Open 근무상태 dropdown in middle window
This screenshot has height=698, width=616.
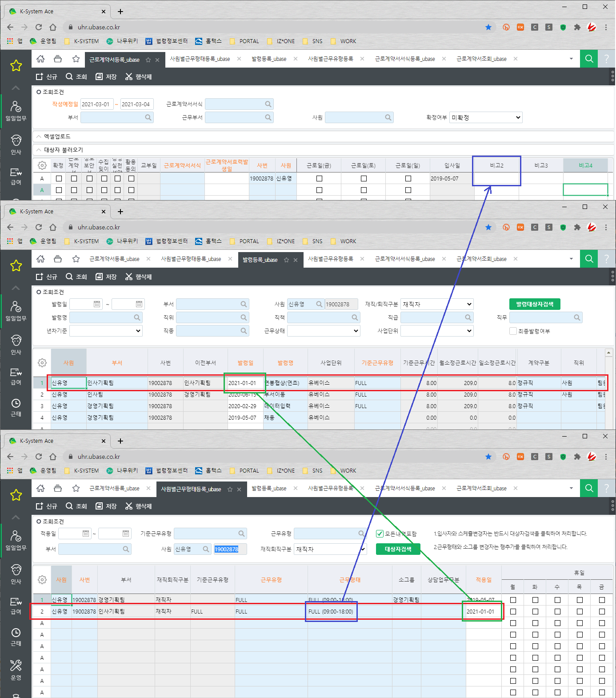point(324,331)
